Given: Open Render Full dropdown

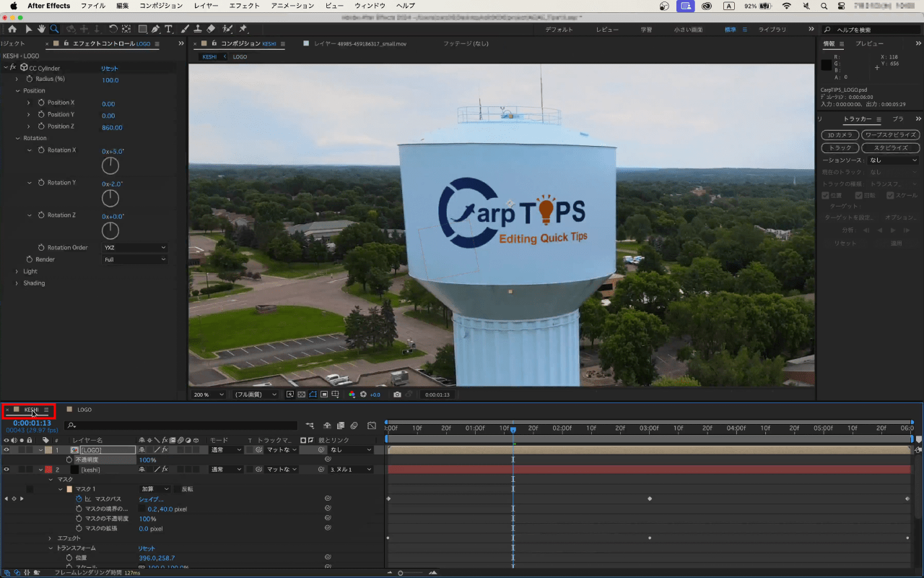Looking at the screenshot, I should (134, 259).
